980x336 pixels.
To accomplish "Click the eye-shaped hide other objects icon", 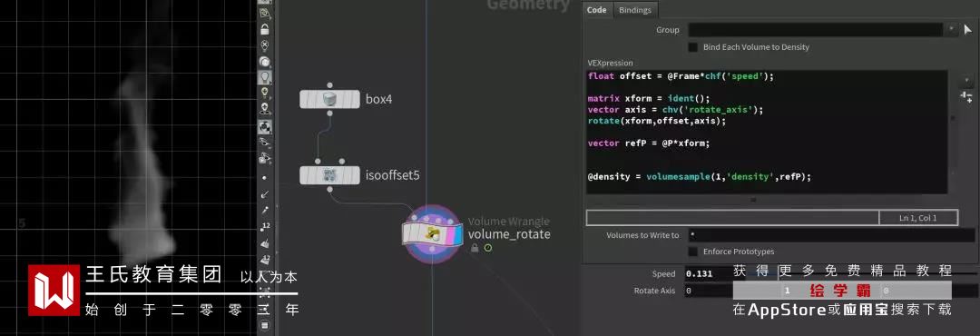I will (265, 143).
